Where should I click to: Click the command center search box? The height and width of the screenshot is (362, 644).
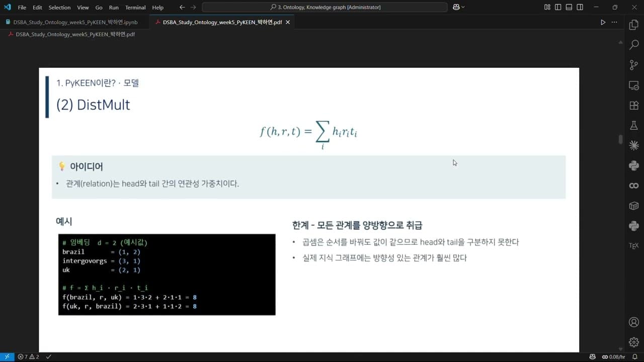(325, 7)
